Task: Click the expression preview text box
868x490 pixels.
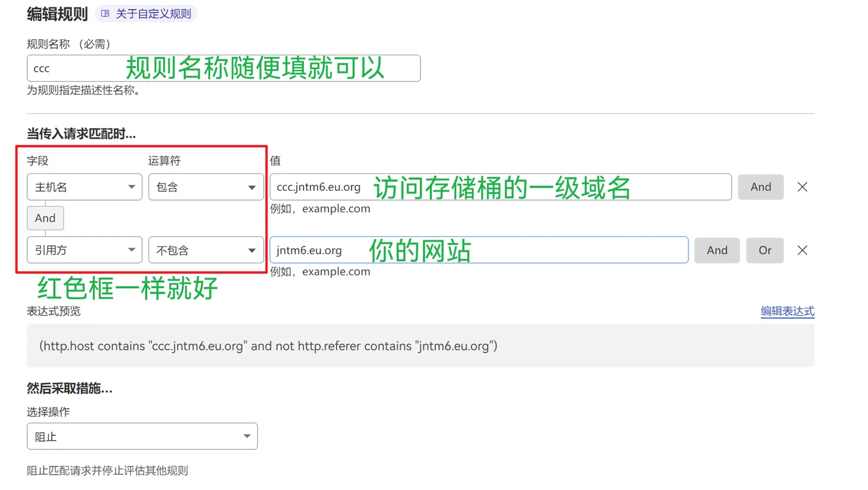Action: click(420, 346)
